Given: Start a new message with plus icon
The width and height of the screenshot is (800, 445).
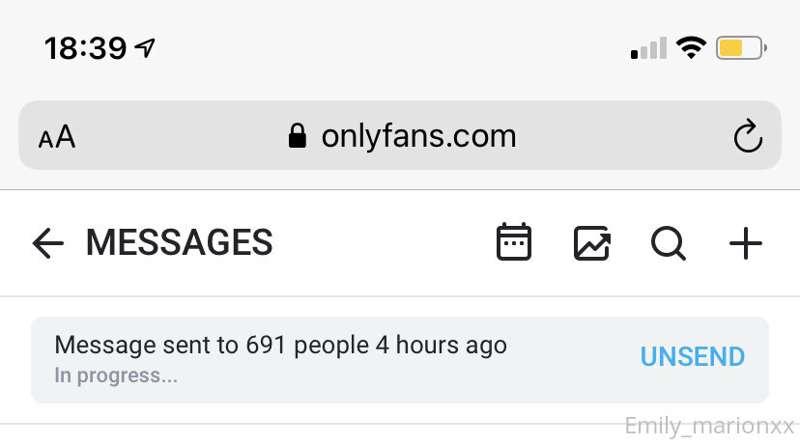Looking at the screenshot, I should [745, 244].
